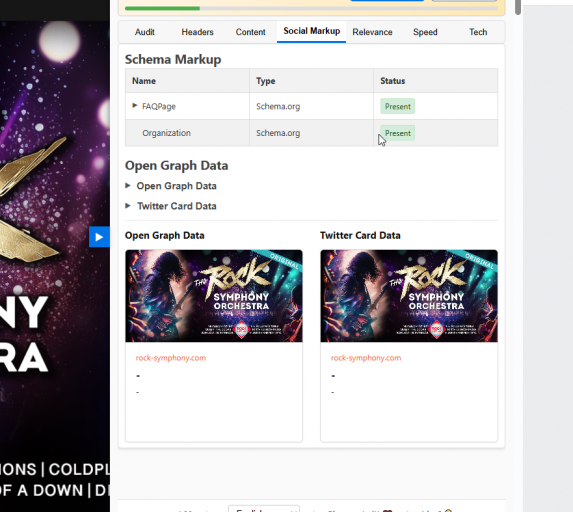Click Schema.org type in the FAQPage row
Screen dimensions: 573x512
[278, 106]
